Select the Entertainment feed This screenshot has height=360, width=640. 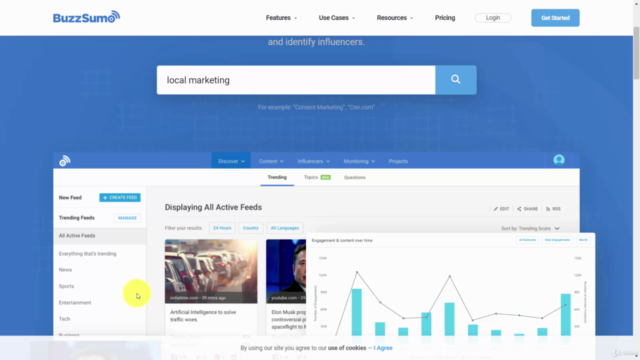point(75,302)
